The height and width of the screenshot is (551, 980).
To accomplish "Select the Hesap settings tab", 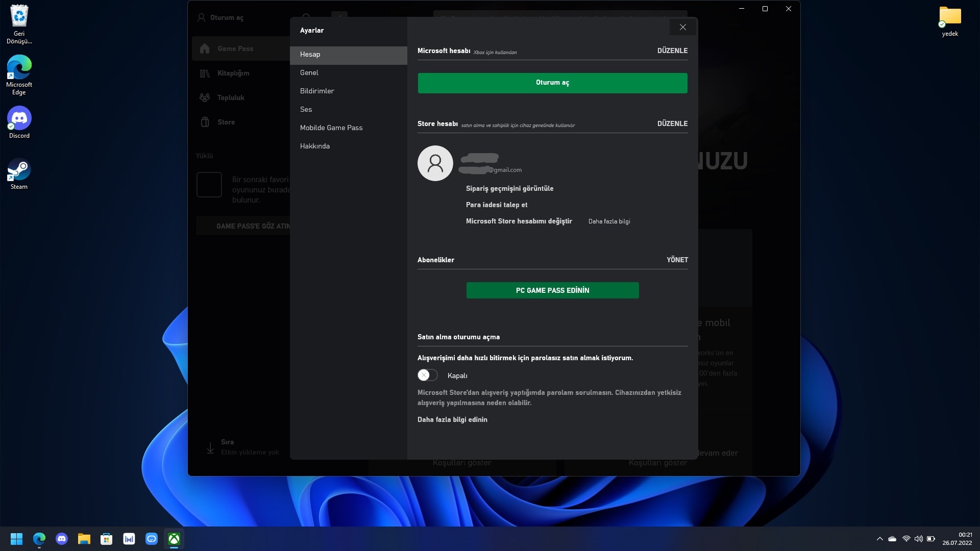I will [349, 55].
